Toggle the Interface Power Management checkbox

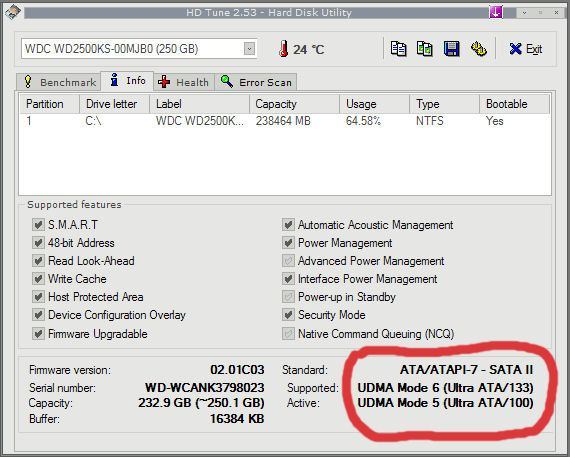[288, 279]
